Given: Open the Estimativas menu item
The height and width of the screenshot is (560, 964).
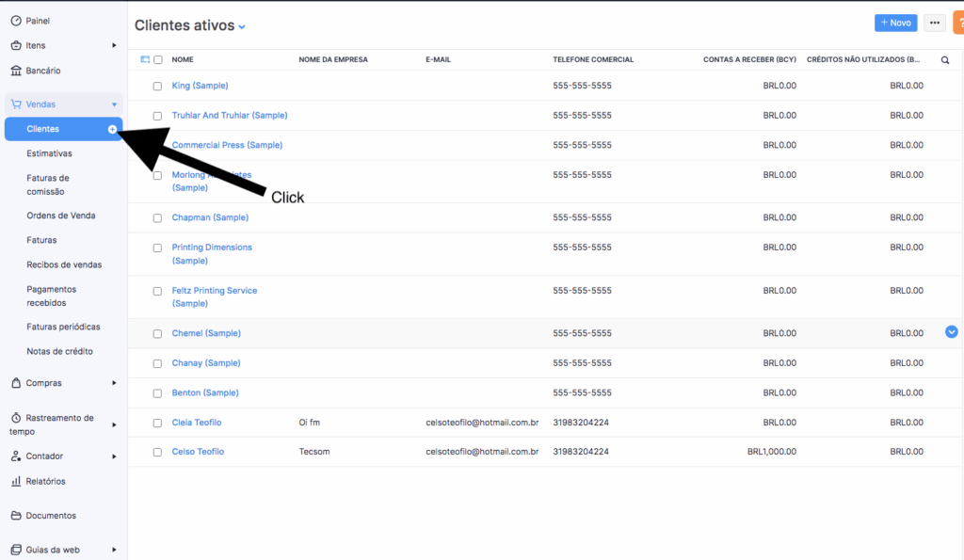Looking at the screenshot, I should tap(49, 153).
